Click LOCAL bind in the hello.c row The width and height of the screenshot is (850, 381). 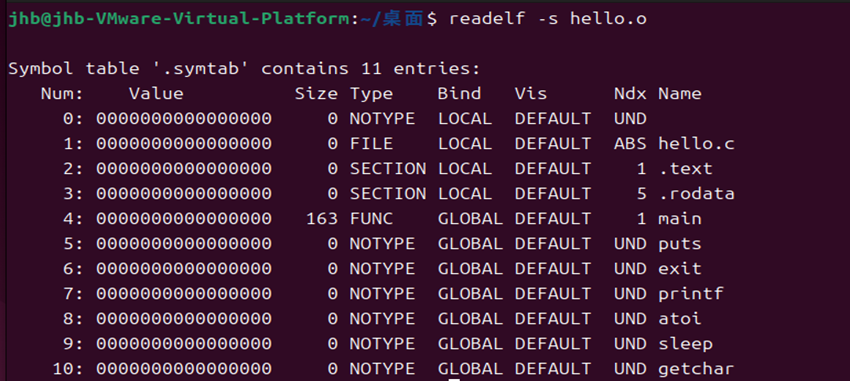pos(465,144)
